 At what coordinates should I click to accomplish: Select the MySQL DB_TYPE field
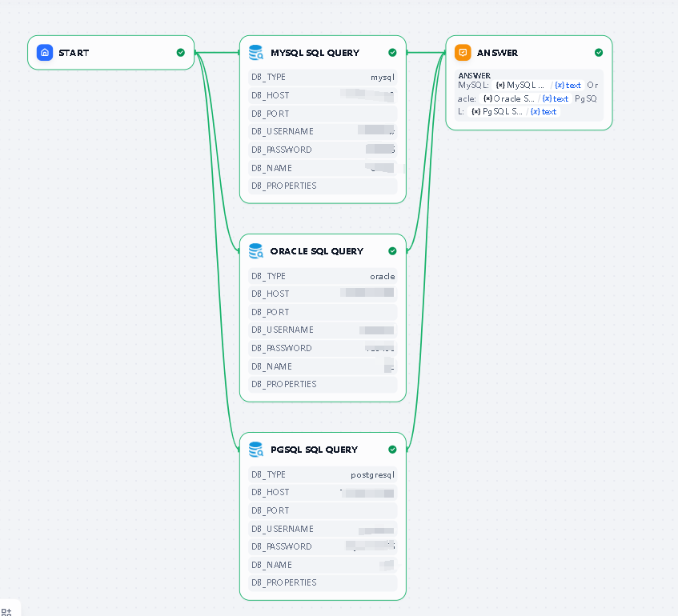(323, 78)
